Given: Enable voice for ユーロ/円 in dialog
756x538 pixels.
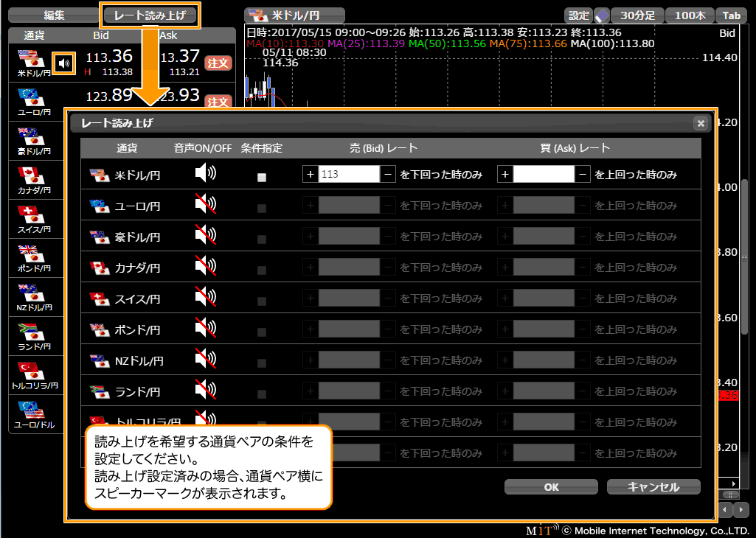Looking at the screenshot, I should pyautogui.click(x=205, y=206).
